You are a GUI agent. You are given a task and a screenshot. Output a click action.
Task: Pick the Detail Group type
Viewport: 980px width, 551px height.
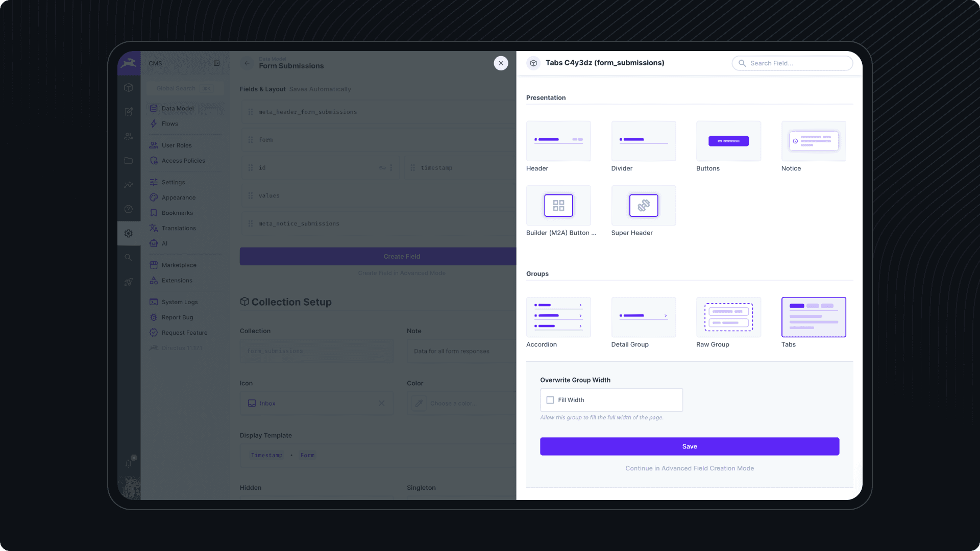(644, 317)
